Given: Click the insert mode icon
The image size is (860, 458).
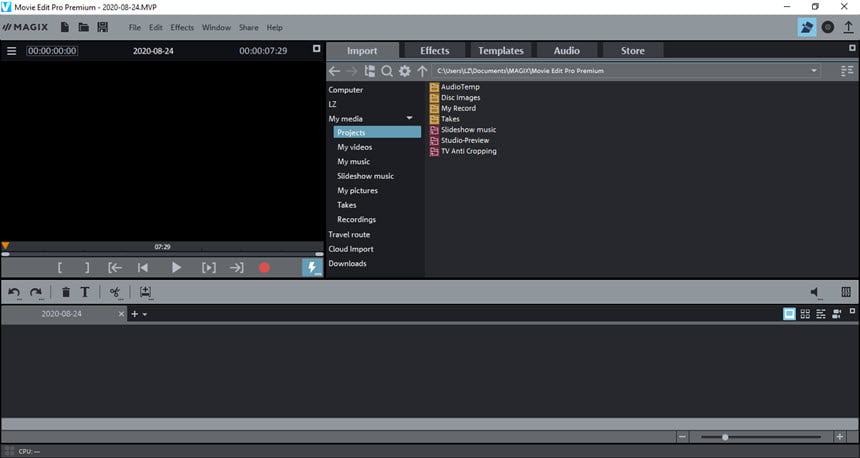Looking at the screenshot, I should pyautogui.click(x=145, y=292).
